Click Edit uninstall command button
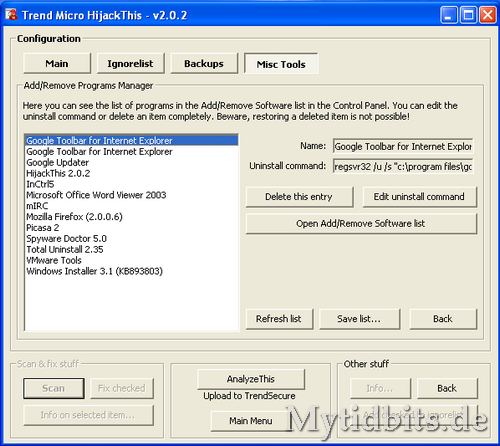Screen dimensions: 500x446 click(x=420, y=197)
